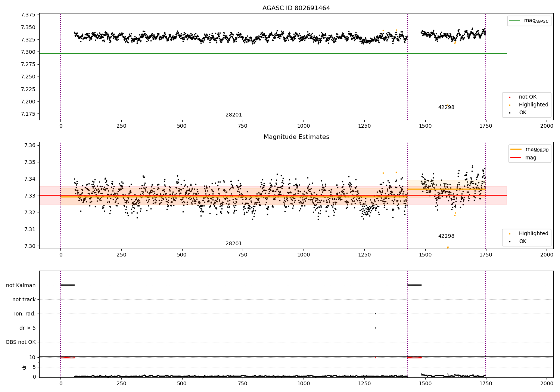Screen dimensions: 560x392
Task: Click the 'not track' axis label
Action: tap(24, 299)
